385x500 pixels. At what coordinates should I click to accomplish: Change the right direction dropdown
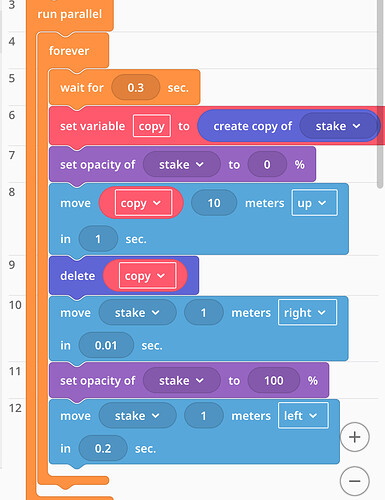307,313
